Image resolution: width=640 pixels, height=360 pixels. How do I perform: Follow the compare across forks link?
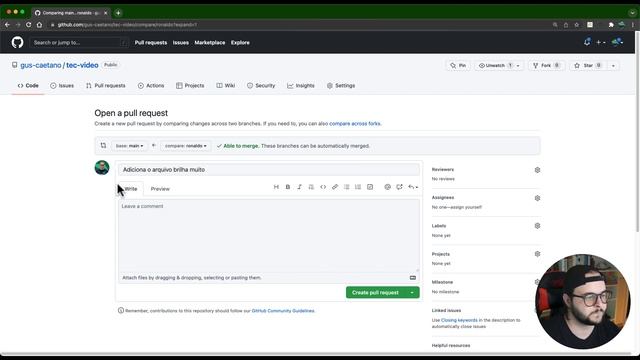coord(355,123)
